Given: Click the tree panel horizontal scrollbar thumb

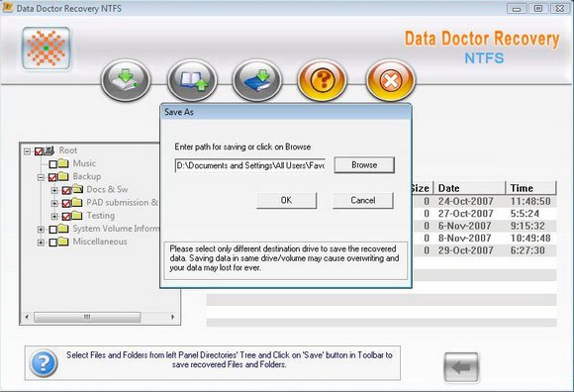Looking at the screenshot, I should tap(87, 317).
